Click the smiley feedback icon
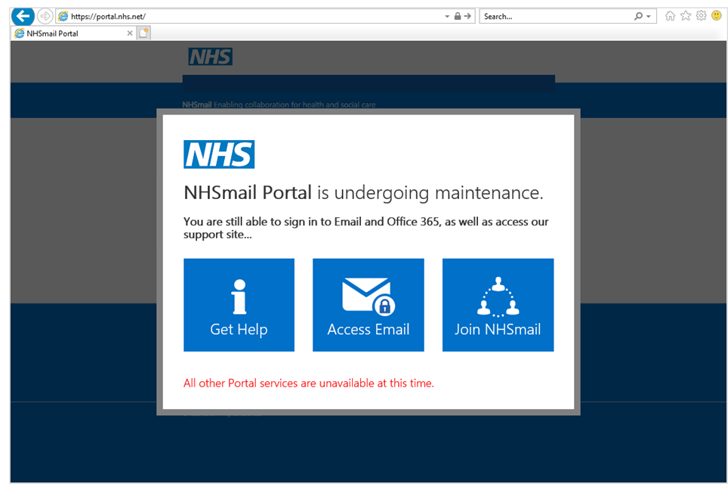728x487 pixels. 717,16
